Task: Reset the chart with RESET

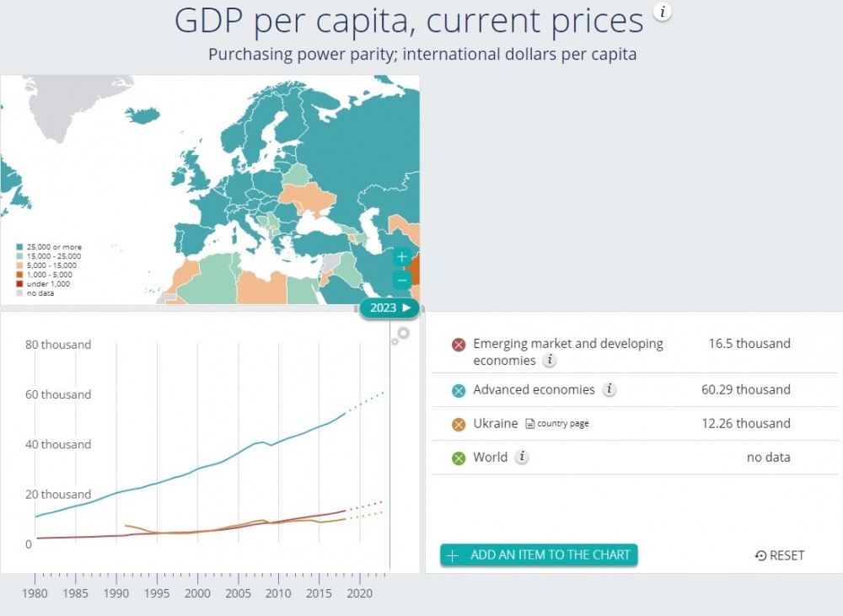Action: (780, 555)
